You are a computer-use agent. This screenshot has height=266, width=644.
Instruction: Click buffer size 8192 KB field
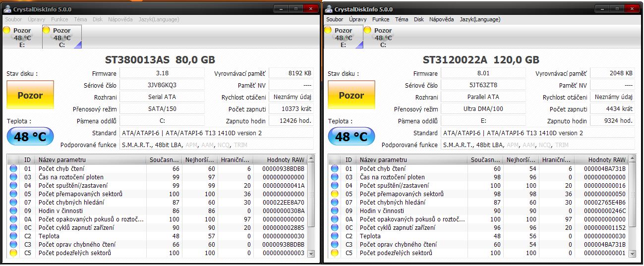[x=291, y=73]
